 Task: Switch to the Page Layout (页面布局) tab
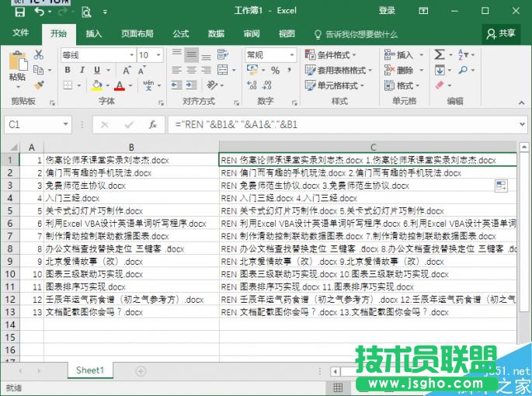point(137,33)
